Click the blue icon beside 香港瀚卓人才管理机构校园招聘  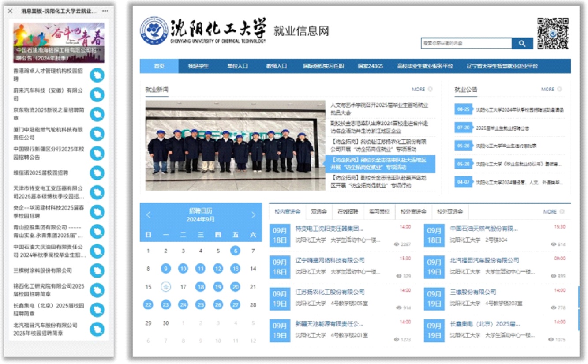[97, 75]
